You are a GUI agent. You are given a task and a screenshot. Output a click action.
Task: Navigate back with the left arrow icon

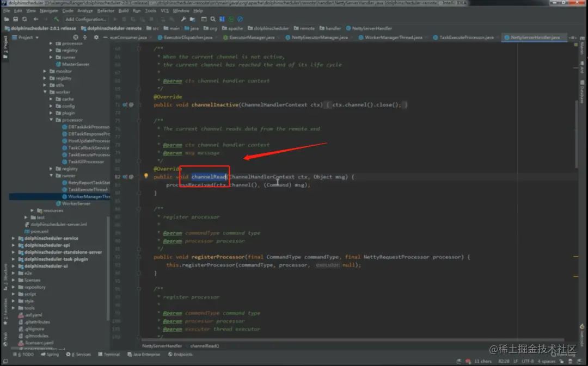click(x=36, y=19)
